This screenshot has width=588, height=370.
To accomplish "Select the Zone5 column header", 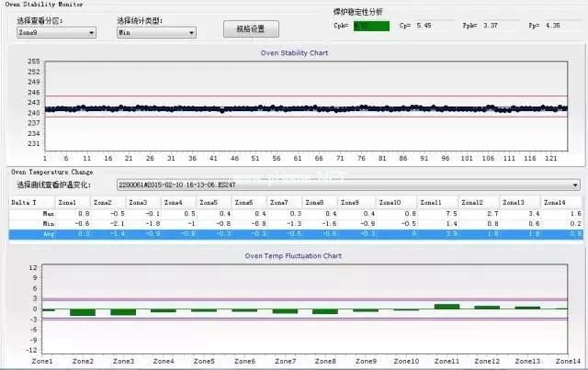I will click(214, 202).
